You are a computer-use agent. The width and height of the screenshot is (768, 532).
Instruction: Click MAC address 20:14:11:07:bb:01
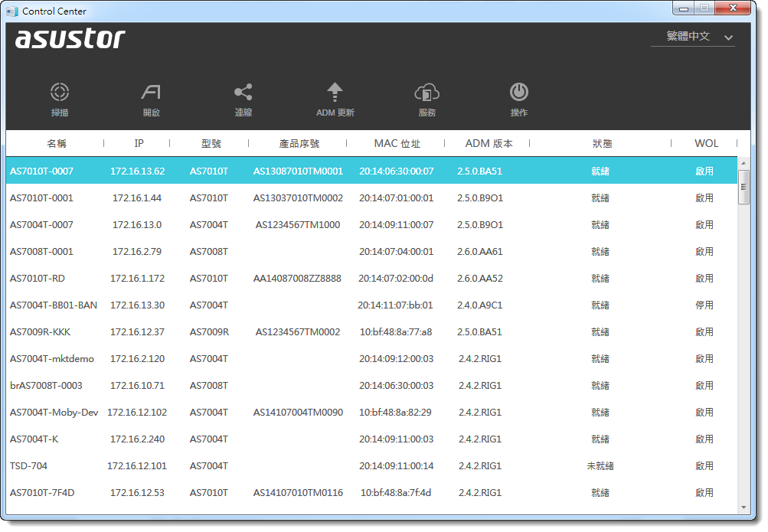395,305
